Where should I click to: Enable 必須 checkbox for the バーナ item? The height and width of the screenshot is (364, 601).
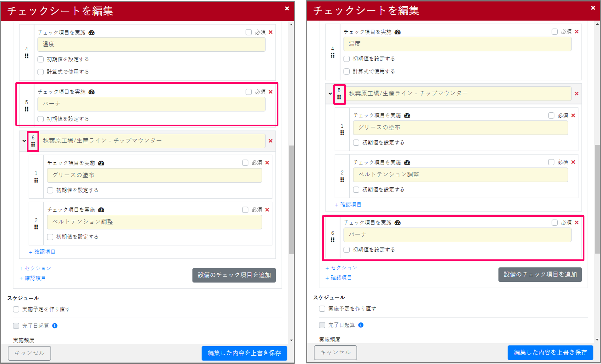pos(248,92)
